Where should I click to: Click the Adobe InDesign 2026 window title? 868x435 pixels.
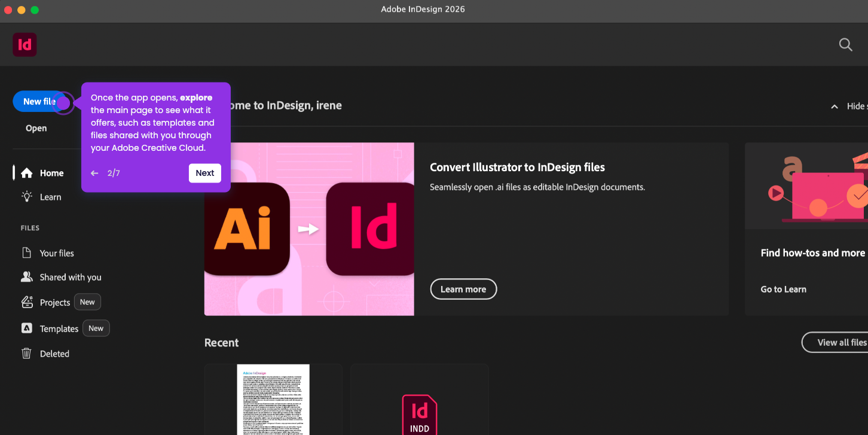click(x=423, y=9)
